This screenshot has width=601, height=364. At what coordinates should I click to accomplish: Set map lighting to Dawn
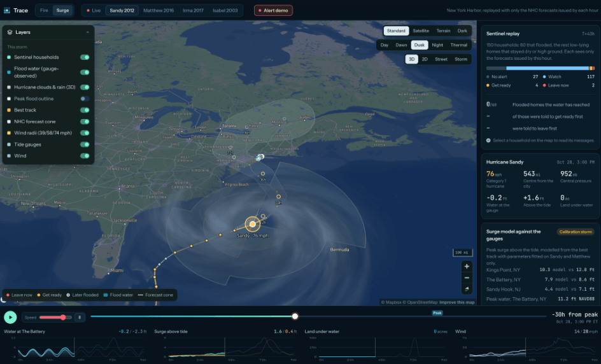pos(401,45)
